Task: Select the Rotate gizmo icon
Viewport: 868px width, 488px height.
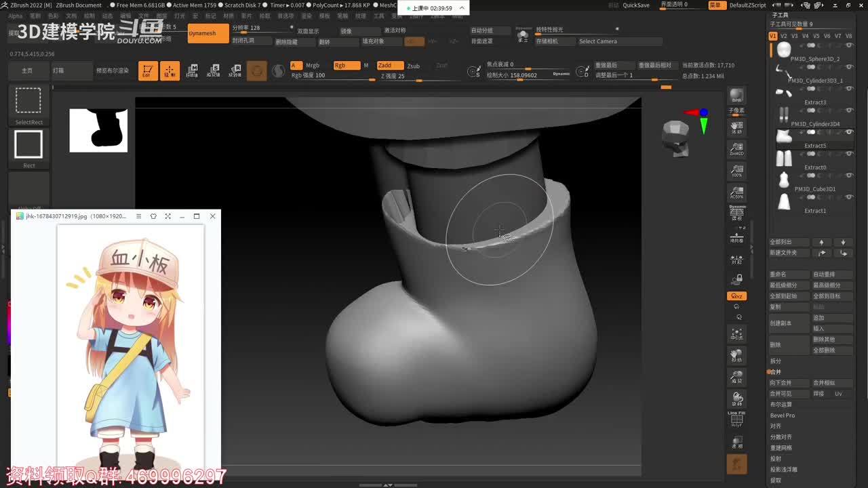Action: click(235, 70)
